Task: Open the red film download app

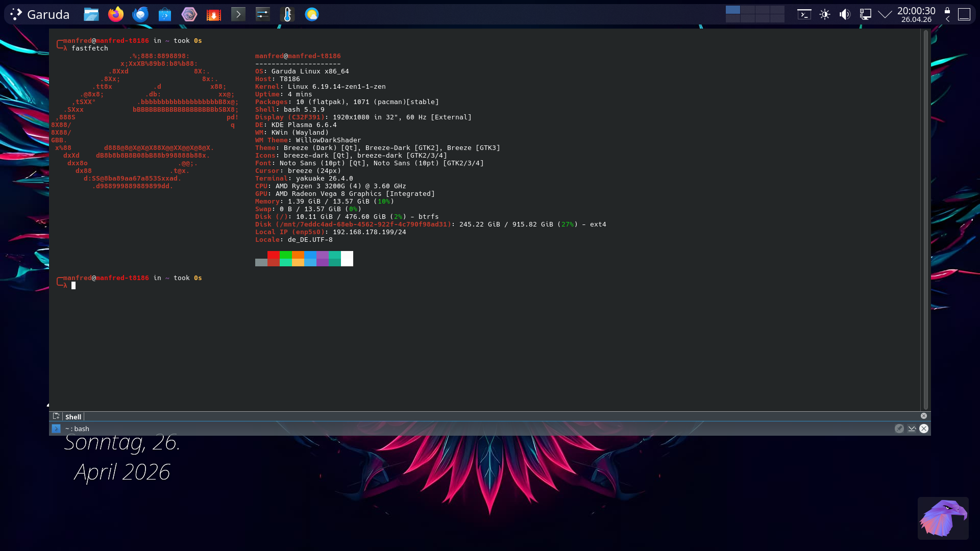Action: (214, 14)
